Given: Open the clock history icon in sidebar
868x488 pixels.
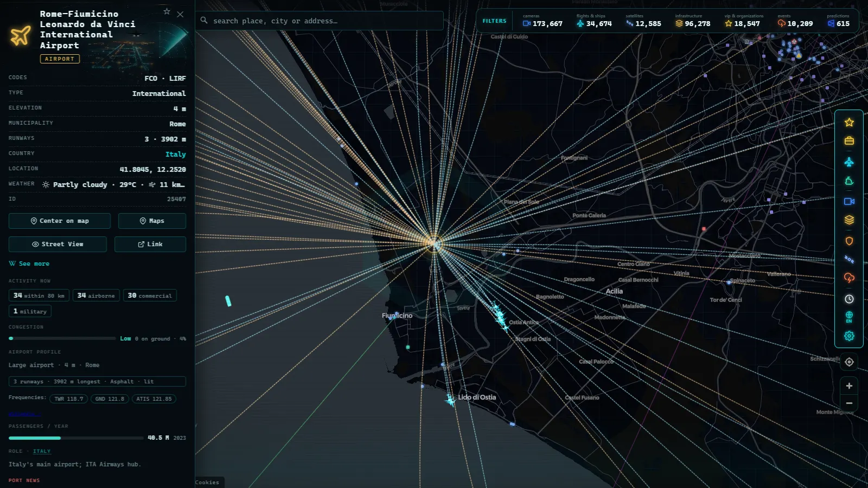Looking at the screenshot, I should (849, 299).
